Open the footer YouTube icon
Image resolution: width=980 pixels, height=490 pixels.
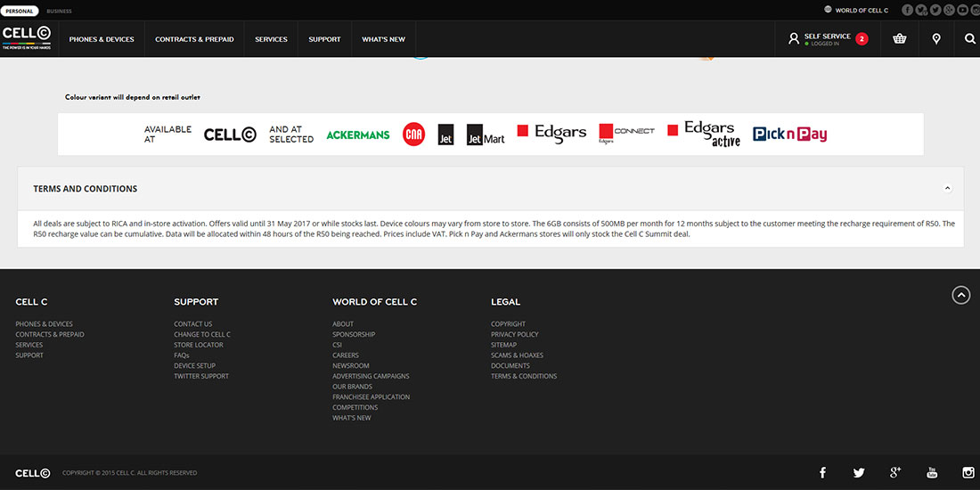(932, 472)
